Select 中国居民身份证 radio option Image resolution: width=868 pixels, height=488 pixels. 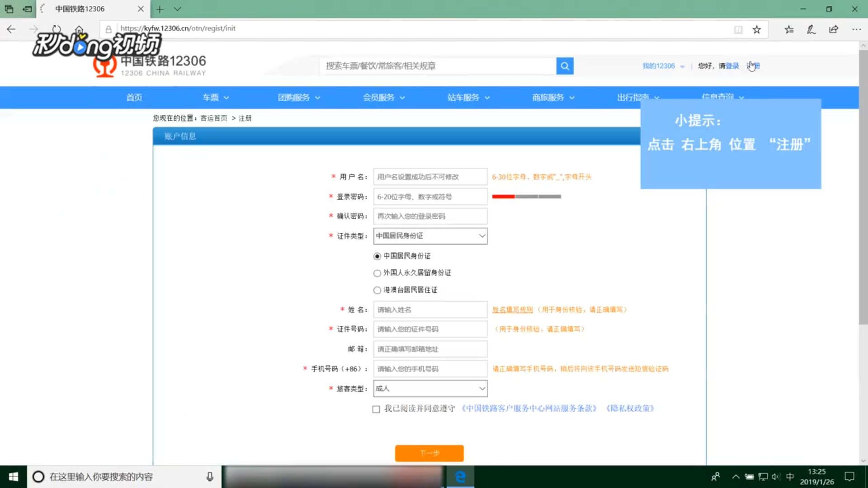click(x=377, y=256)
